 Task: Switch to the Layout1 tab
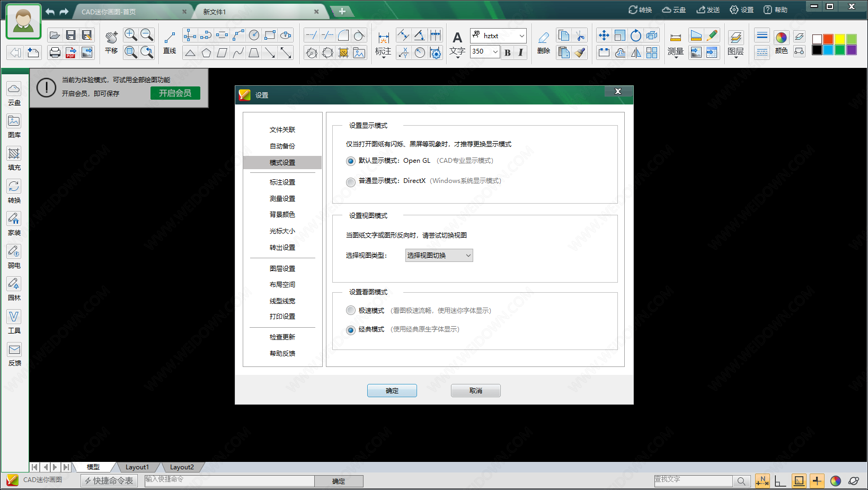(137, 467)
